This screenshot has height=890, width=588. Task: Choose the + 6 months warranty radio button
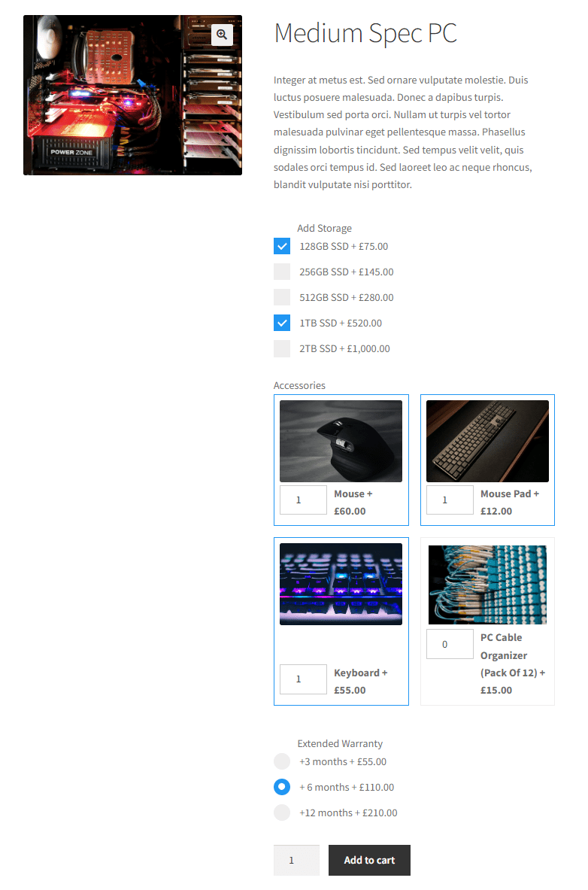click(x=282, y=787)
